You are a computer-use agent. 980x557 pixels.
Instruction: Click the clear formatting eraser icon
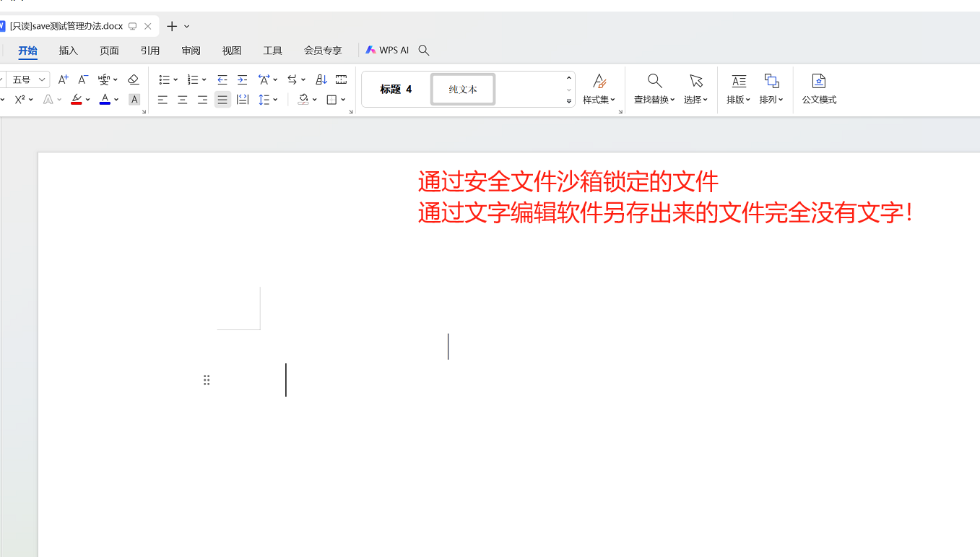pyautogui.click(x=133, y=79)
